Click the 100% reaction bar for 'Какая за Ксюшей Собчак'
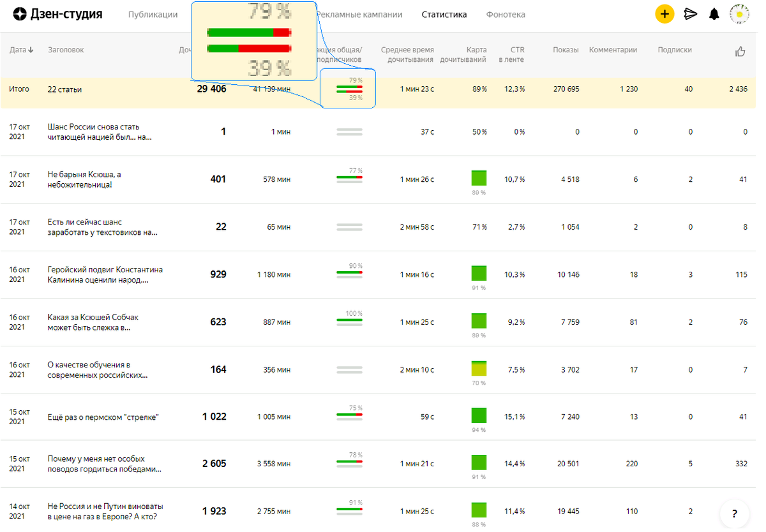The image size is (766, 532). coord(349,320)
